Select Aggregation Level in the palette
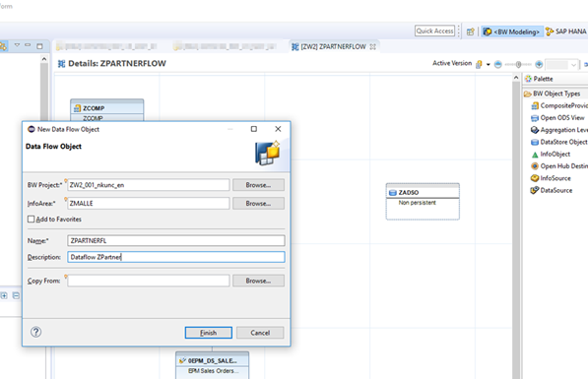 [559, 130]
